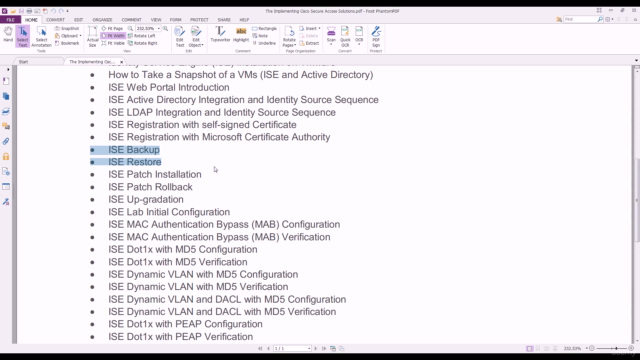Screen dimensions: 640x360
Task: Click the 'ISE Patch Installation' line
Action: pos(155,174)
